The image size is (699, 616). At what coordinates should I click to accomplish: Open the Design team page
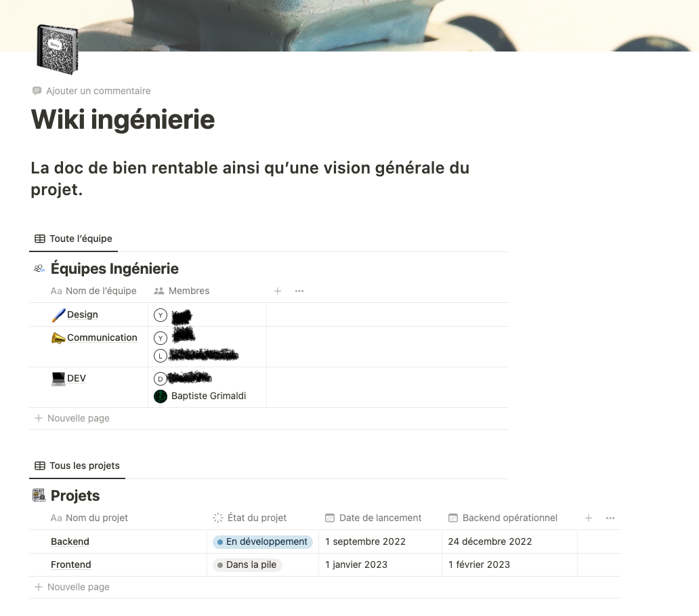coord(82,314)
